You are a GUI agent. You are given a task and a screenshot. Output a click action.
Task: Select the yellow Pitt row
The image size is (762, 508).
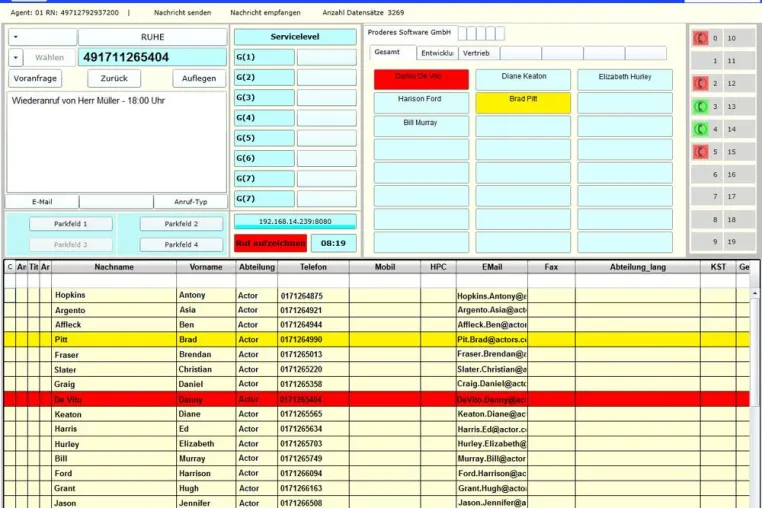(x=377, y=339)
